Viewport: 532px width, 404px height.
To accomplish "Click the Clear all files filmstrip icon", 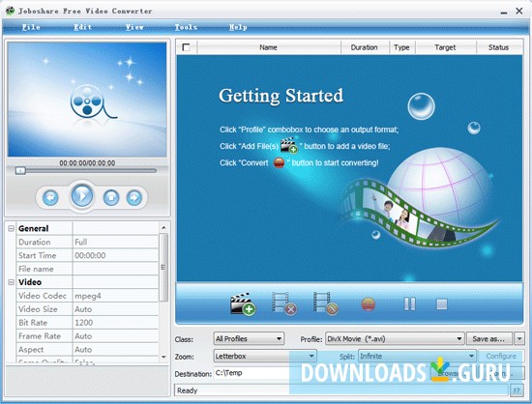I will point(326,303).
